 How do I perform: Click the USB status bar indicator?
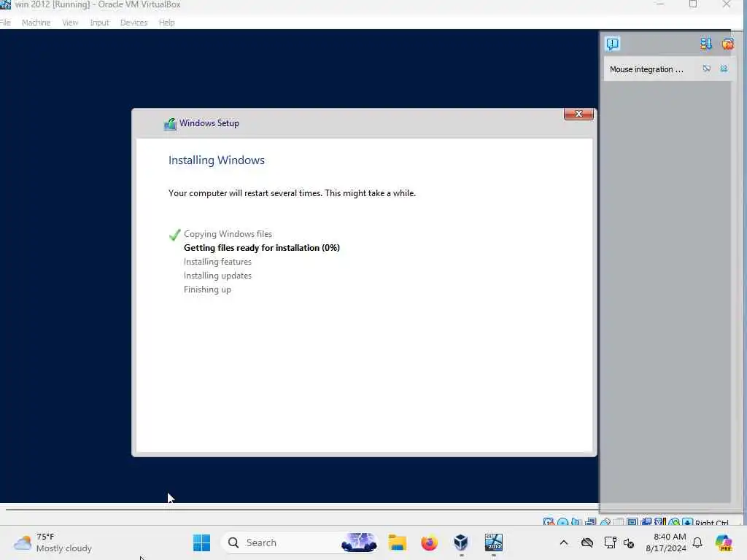[605, 522]
